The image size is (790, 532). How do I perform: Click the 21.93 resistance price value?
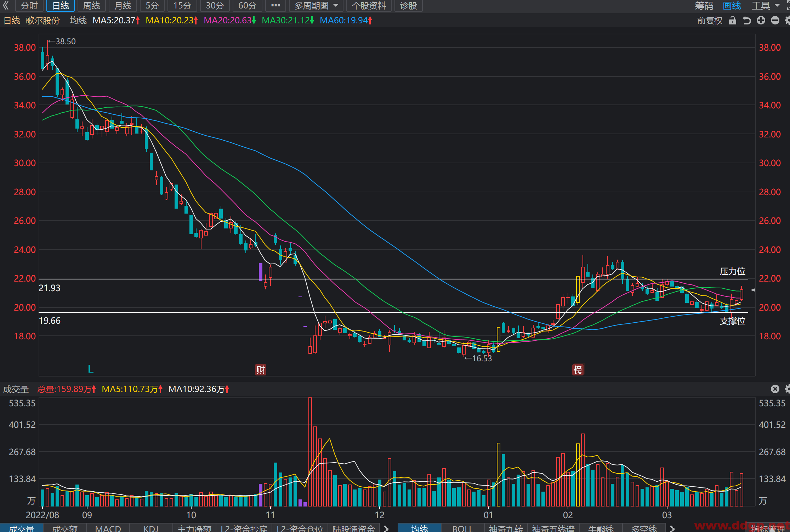(50, 288)
